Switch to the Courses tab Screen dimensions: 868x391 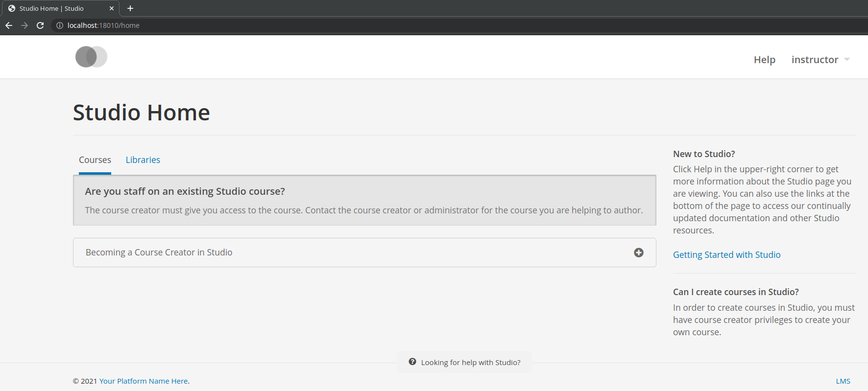tap(95, 160)
